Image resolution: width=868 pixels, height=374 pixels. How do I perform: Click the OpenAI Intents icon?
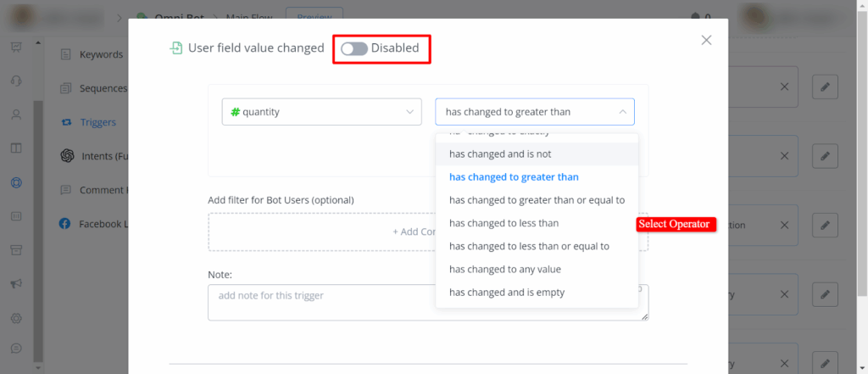coord(66,155)
